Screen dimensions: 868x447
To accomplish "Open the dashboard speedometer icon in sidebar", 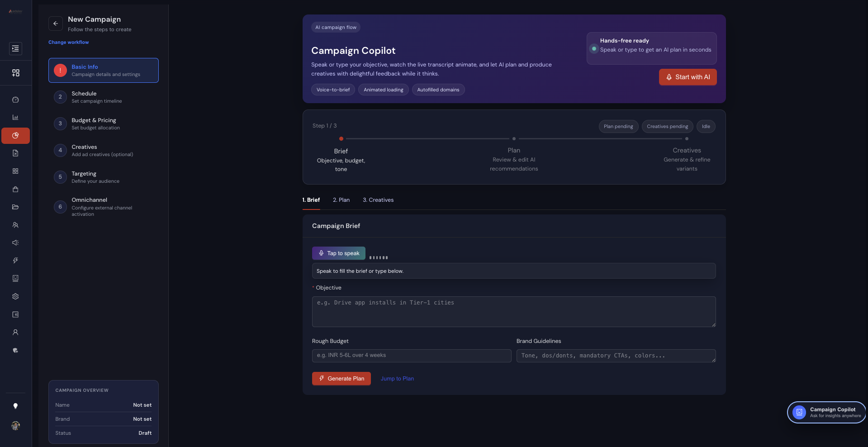I will tap(15, 100).
